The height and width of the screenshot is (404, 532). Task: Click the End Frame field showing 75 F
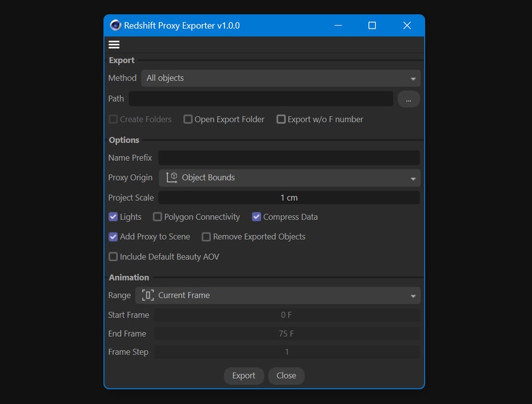click(287, 334)
